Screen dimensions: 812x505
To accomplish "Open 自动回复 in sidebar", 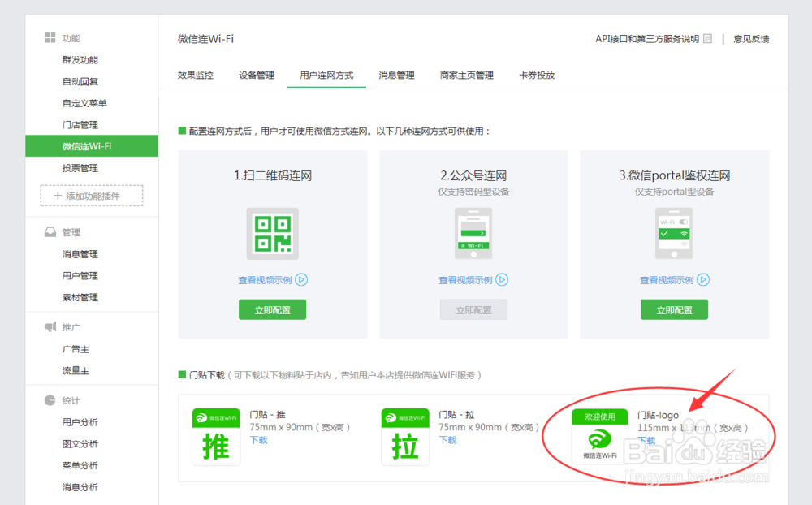I will pos(80,82).
